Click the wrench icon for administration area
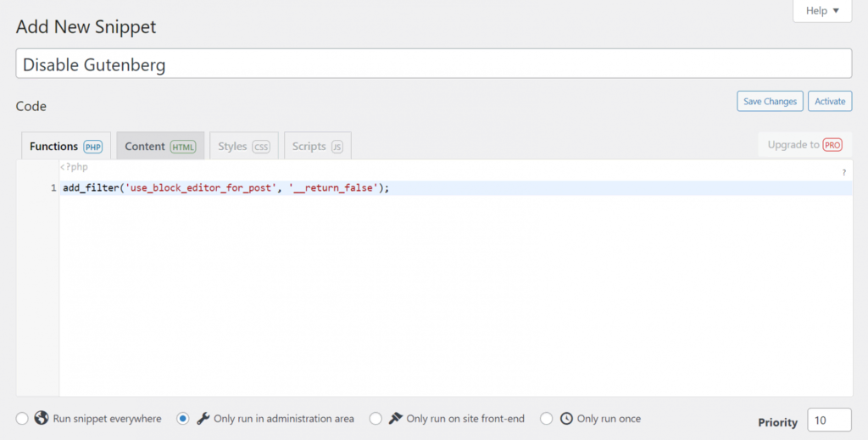Screen dimensions: 868x440 coord(203,419)
